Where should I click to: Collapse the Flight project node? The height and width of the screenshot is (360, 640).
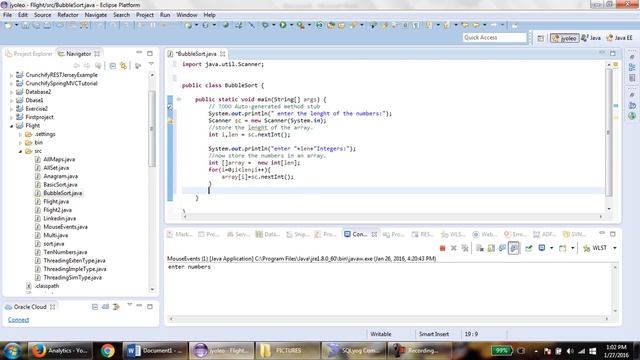pos(11,126)
